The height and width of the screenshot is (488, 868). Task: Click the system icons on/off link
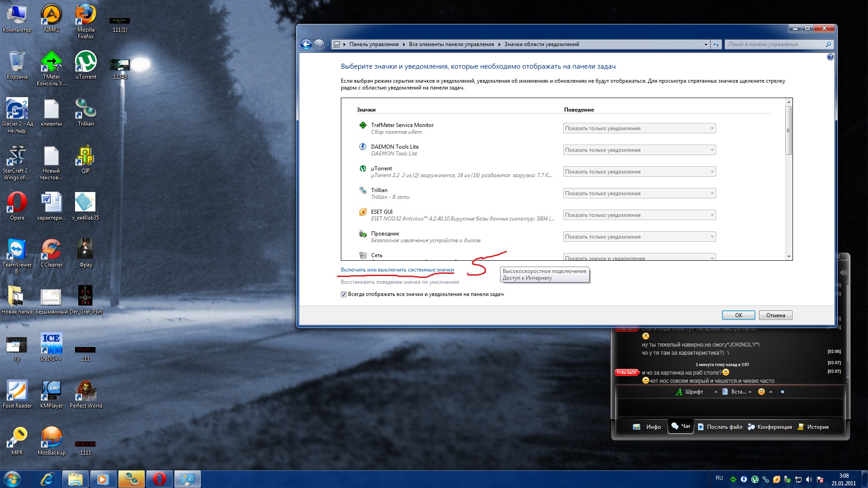(x=397, y=270)
